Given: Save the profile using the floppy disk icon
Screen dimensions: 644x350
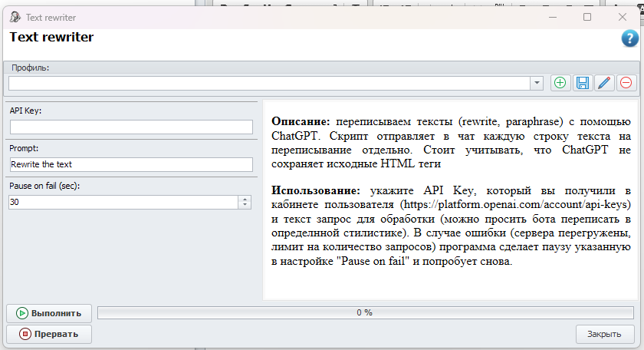Looking at the screenshot, I should coord(583,83).
